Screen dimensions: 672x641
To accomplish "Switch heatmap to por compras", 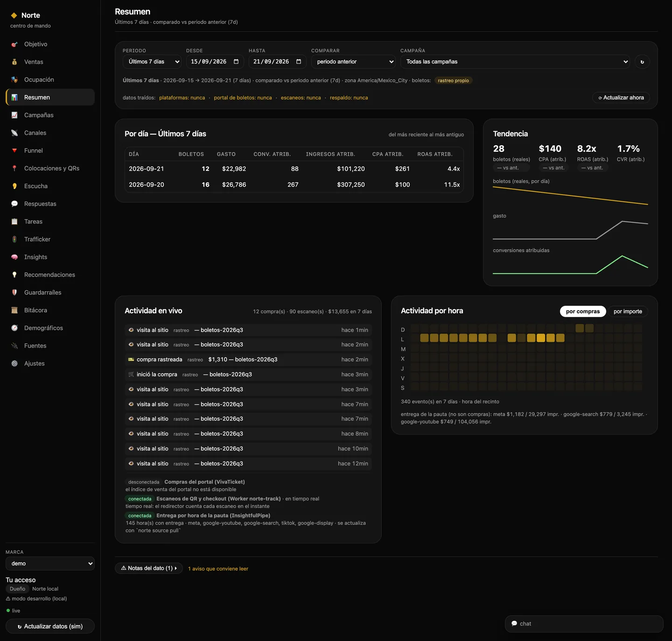I will (583, 311).
